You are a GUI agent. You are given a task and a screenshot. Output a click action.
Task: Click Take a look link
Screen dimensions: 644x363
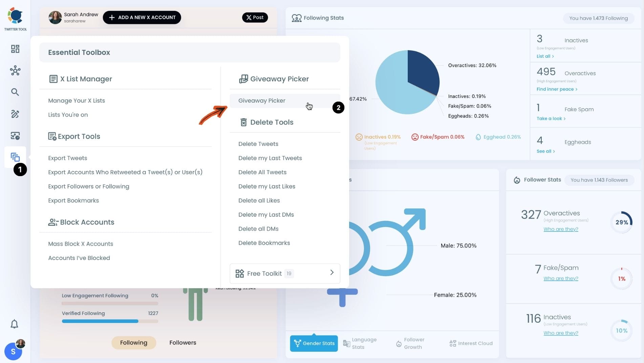tap(551, 119)
